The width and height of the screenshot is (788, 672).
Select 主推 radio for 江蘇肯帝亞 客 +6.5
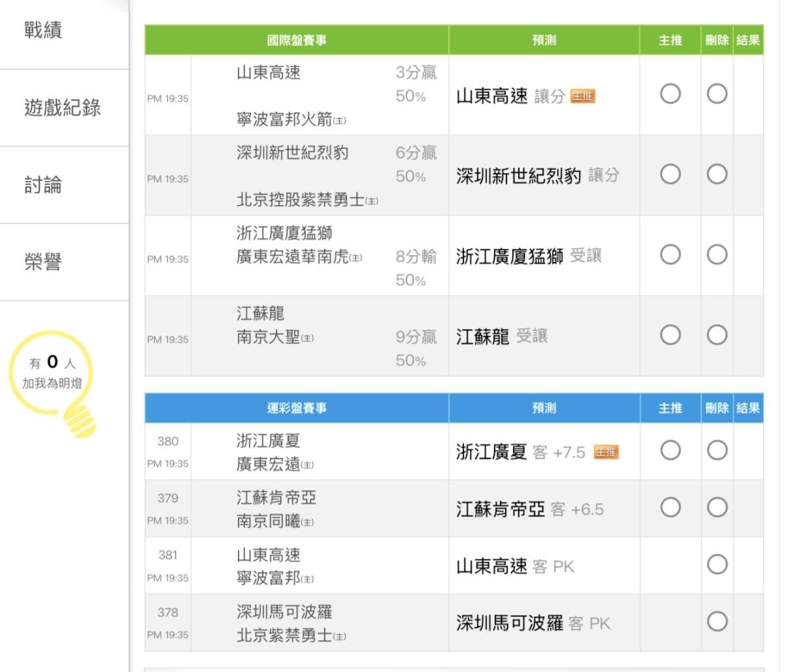[671, 509]
